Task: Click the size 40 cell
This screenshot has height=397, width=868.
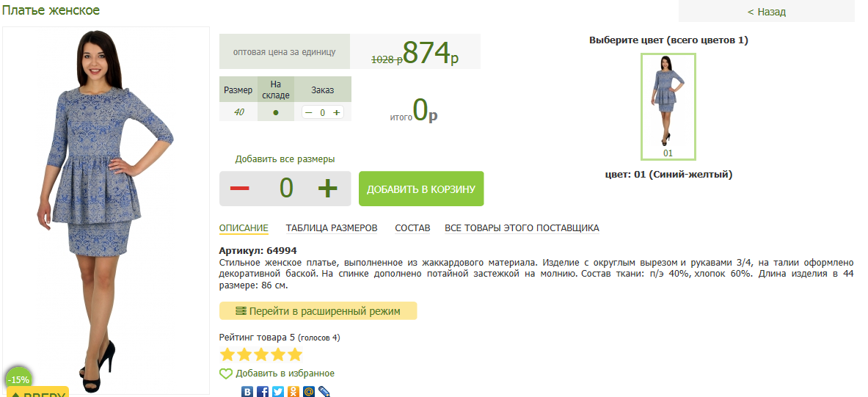Action: [x=238, y=112]
